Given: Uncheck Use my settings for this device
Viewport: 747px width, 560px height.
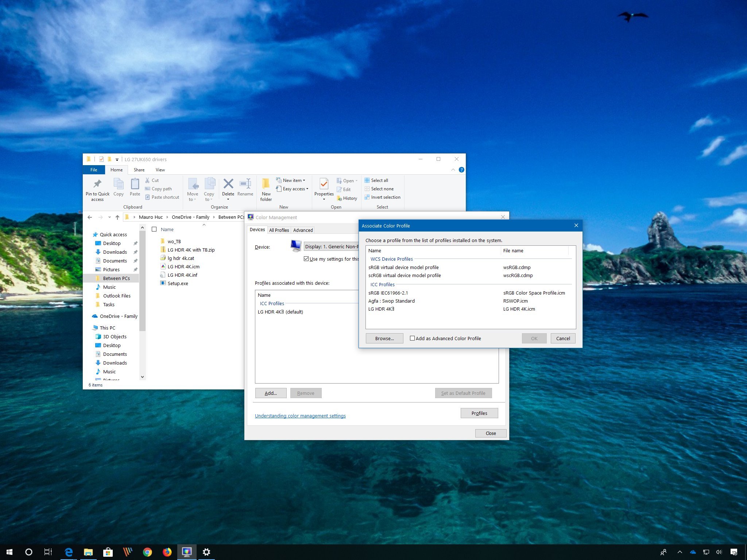Looking at the screenshot, I should (x=306, y=259).
